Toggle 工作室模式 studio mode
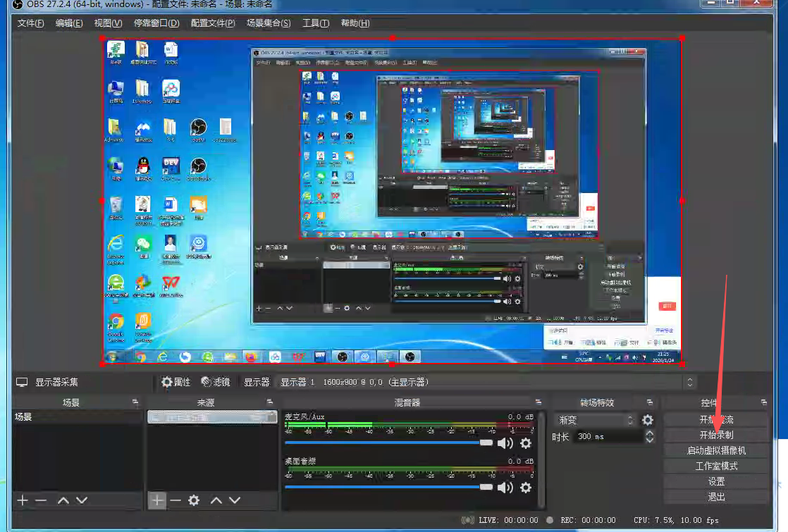This screenshot has height=532, width=788. click(716, 466)
